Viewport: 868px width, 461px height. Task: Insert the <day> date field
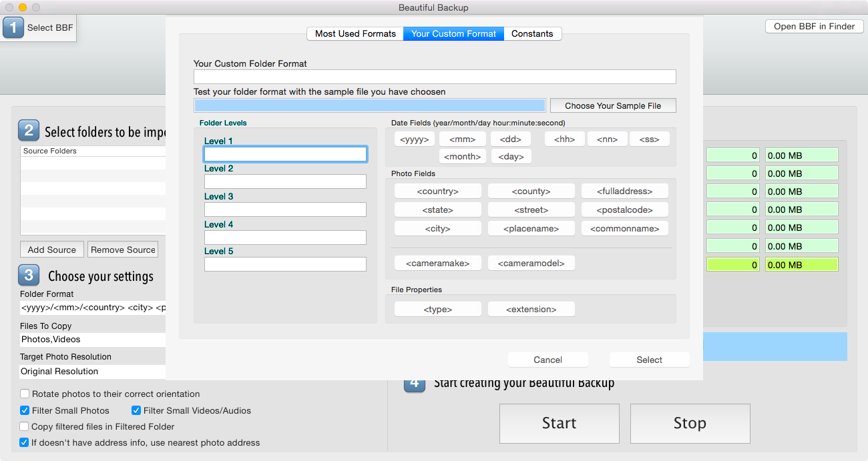click(x=511, y=156)
